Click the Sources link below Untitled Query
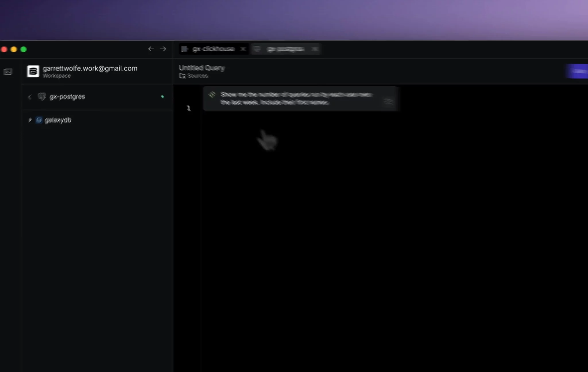 (198, 76)
